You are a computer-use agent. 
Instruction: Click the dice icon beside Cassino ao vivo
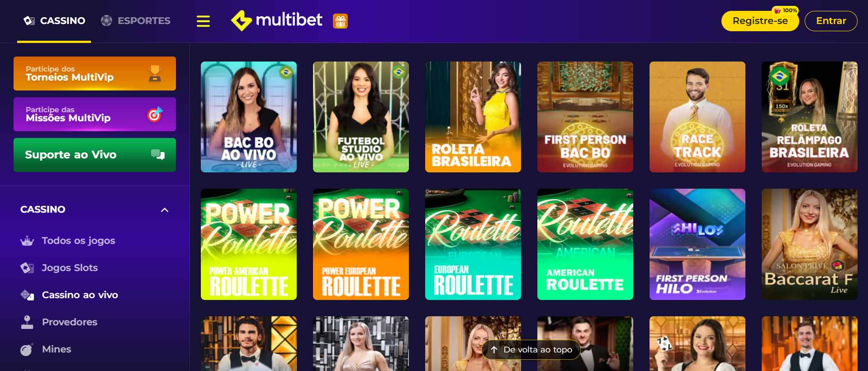pyautogui.click(x=27, y=295)
